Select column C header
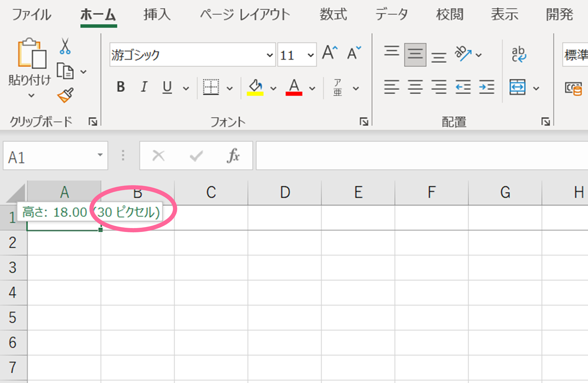588x383 pixels. coord(211,193)
